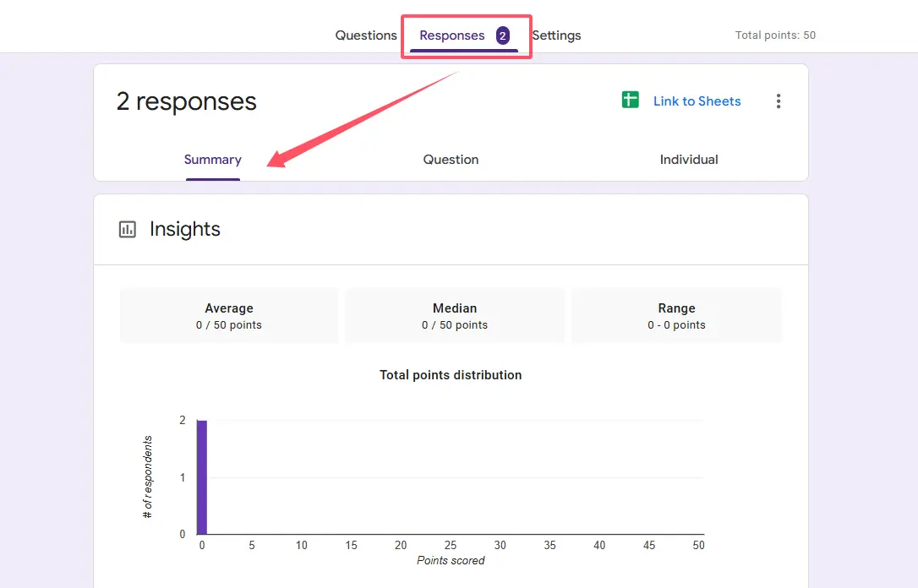Image resolution: width=918 pixels, height=588 pixels.
Task: Click the Median score card
Action: pyautogui.click(x=455, y=316)
